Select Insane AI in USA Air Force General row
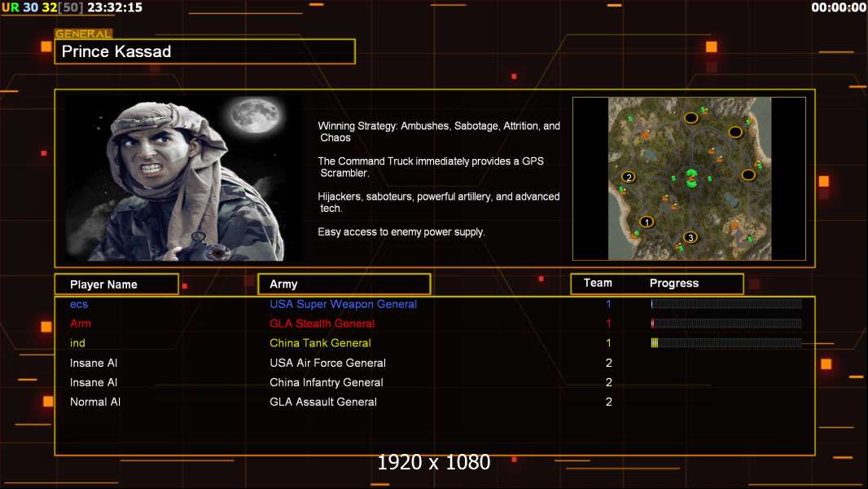Viewport: 868px width, 489px height. 94,363
